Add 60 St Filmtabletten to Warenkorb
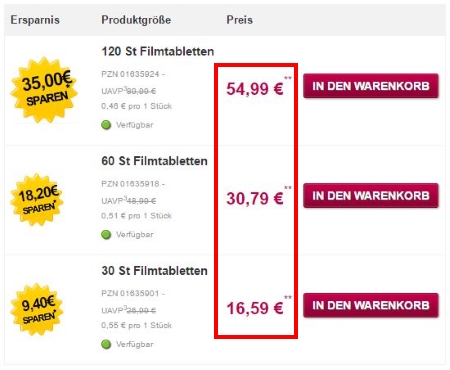Image resolution: width=450 pixels, height=370 pixels. click(371, 196)
